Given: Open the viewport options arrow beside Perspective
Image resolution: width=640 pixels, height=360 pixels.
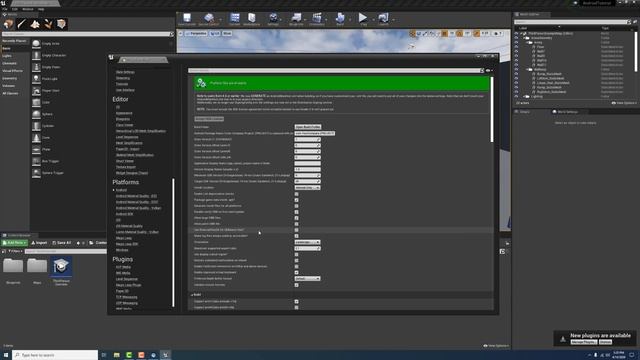Looking at the screenshot, I should (x=180, y=33).
